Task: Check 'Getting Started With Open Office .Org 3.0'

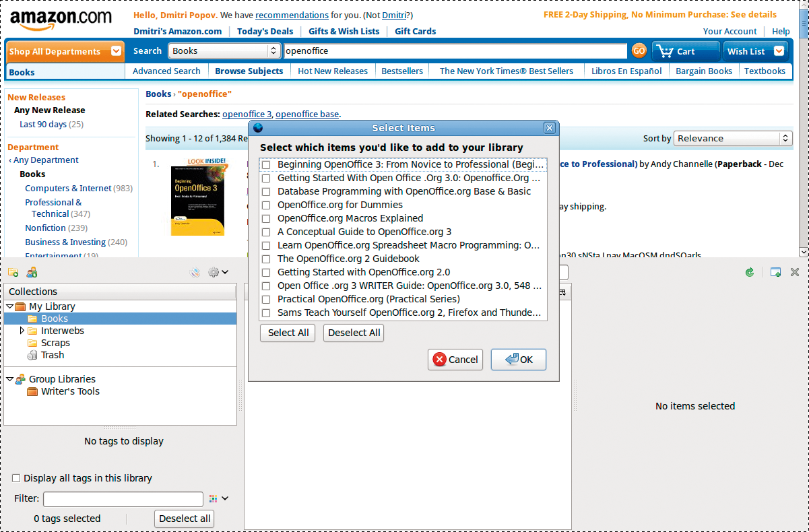Action: [x=266, y=178]
